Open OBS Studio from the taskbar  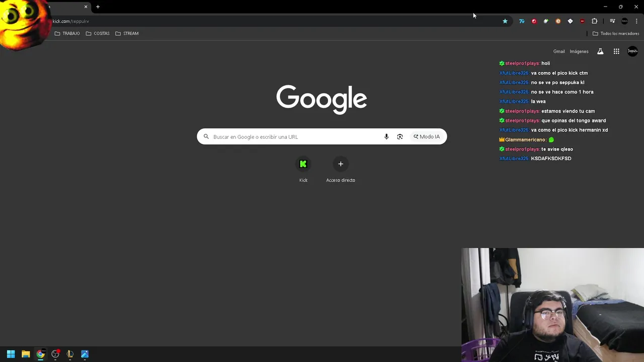point(55,354)
